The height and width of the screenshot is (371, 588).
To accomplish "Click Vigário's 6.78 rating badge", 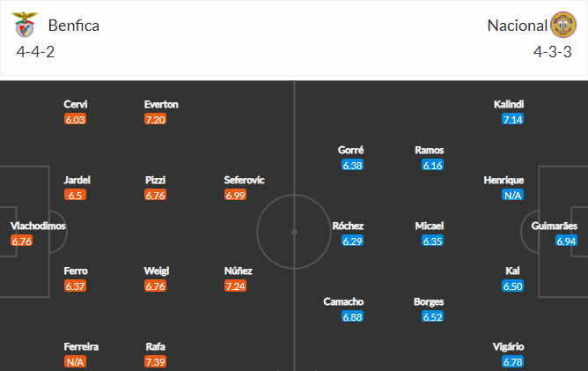I will click(x=512, y=361).
